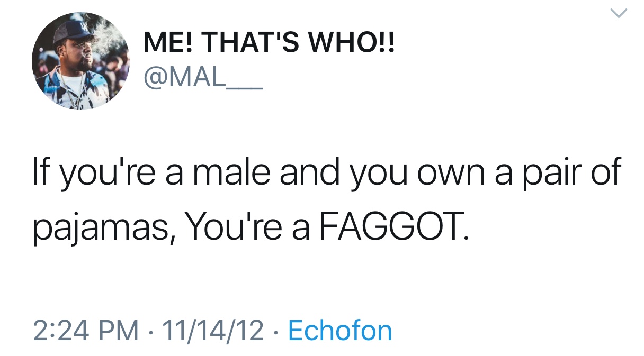Click the @MAL___ username handle

pos(203,78)
